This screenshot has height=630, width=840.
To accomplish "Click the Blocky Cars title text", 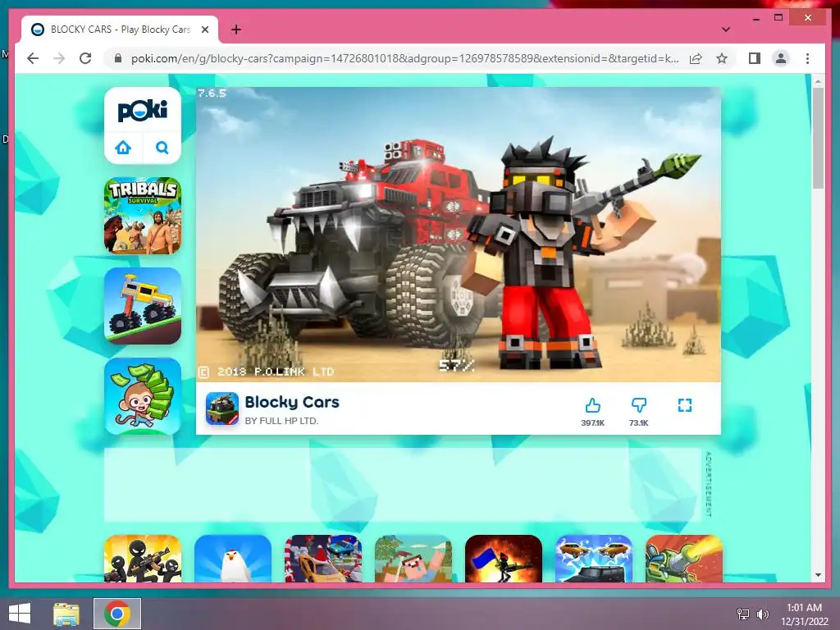I will (x=292, y=402).
